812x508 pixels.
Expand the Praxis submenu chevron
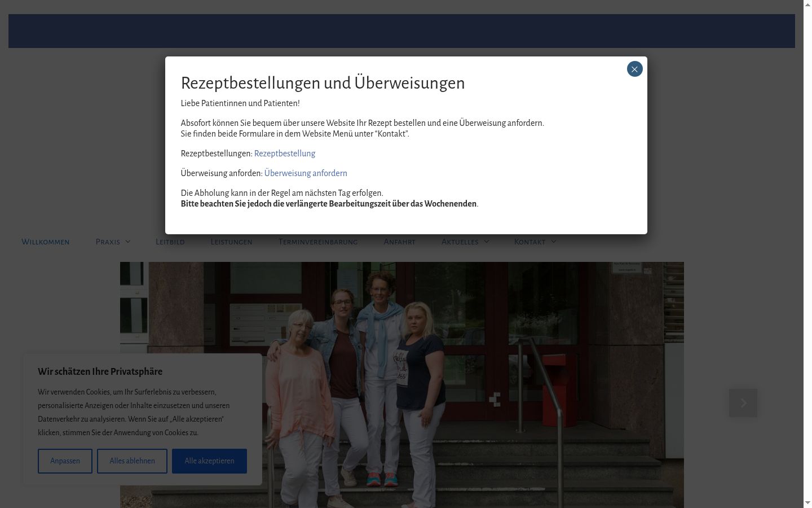[128, 242]
